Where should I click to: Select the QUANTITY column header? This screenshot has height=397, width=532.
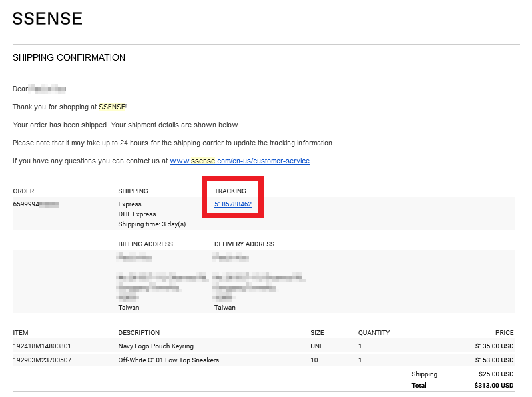[x=374, y=333]
